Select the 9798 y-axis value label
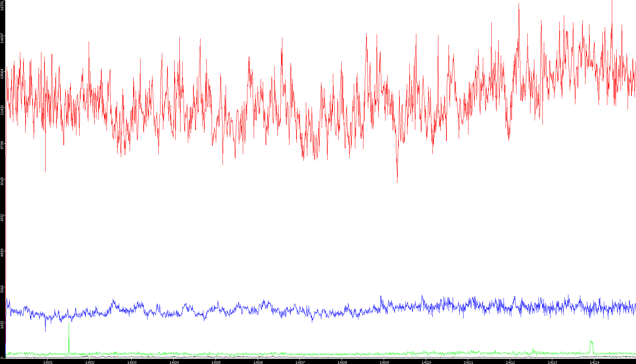 click(x=2, y=145)
